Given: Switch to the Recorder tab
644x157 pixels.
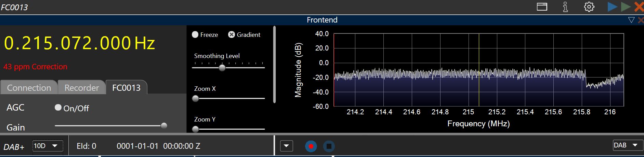Looking at the screenshot, I should [81, 88].
